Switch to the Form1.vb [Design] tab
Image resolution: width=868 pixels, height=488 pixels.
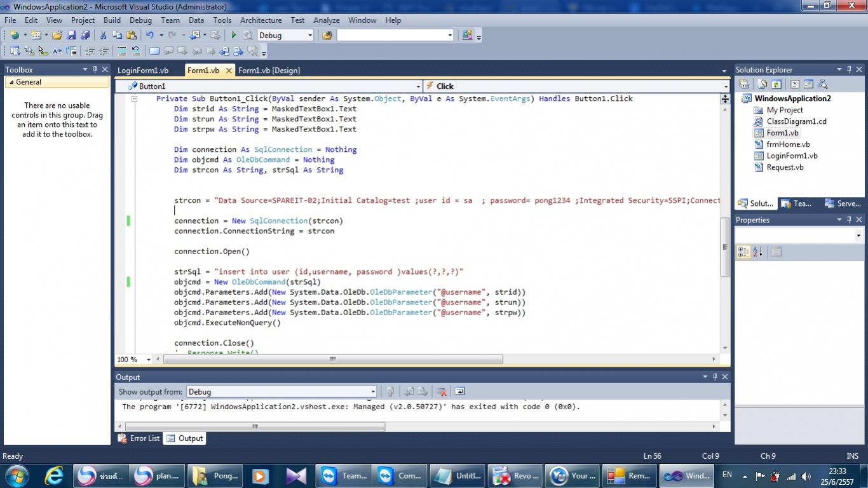pyautogui.click(x=269, y=71)
